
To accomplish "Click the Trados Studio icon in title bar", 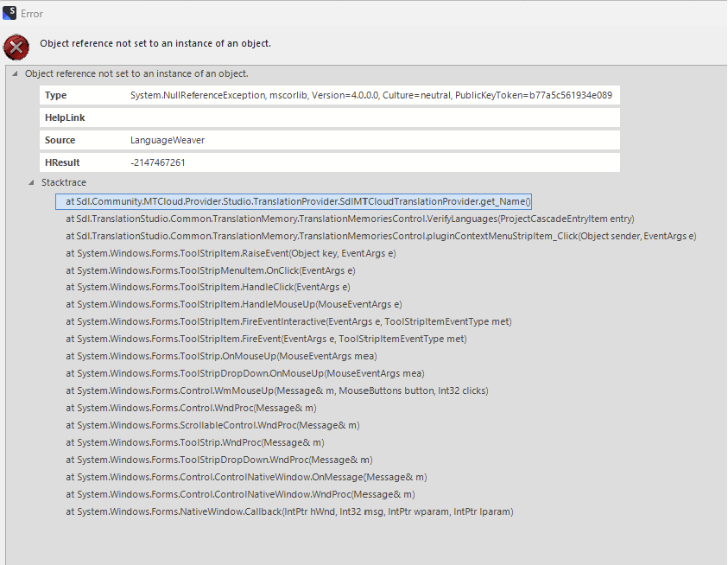I will click(x=9, y=13).
